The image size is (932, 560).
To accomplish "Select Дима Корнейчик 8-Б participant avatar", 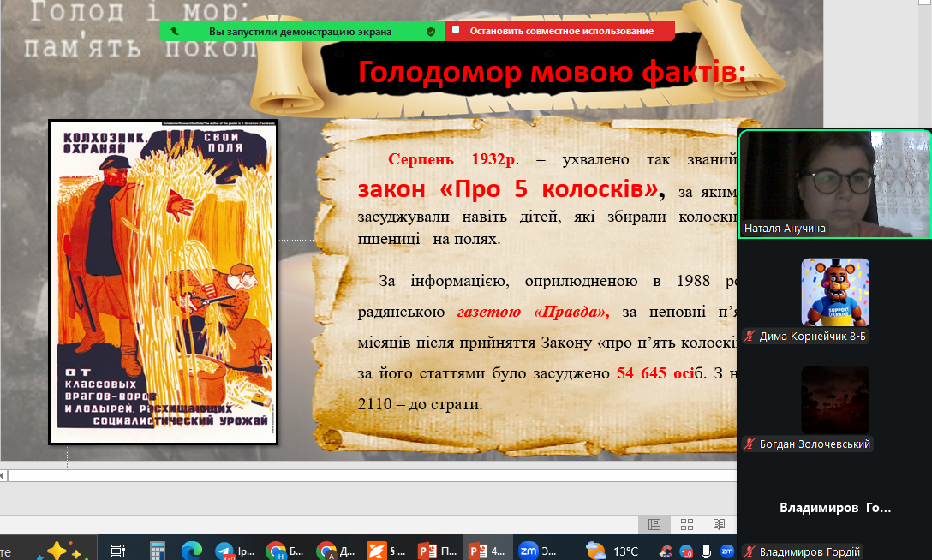I will [x=834, y=293].
